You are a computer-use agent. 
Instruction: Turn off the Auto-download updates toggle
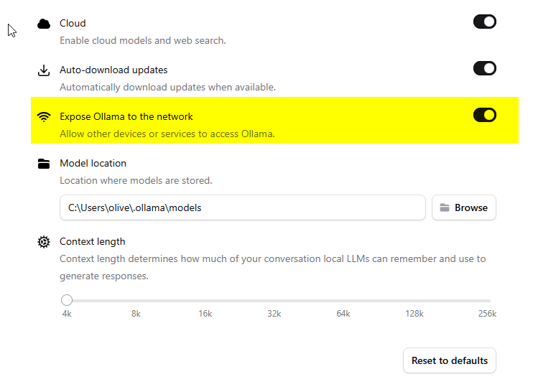coord(485,68)
